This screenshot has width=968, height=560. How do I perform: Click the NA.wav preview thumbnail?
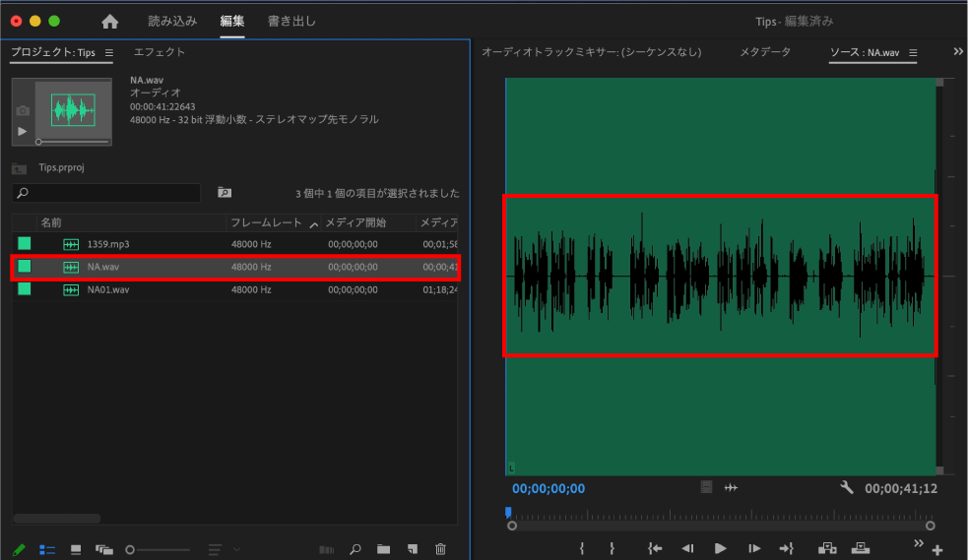(x=73, y=110)
